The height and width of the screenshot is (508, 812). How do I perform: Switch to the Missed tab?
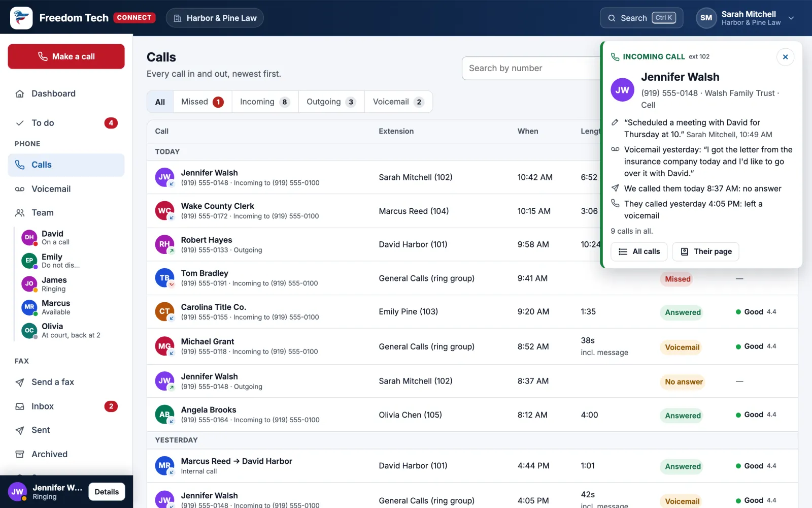click(202, 102)
